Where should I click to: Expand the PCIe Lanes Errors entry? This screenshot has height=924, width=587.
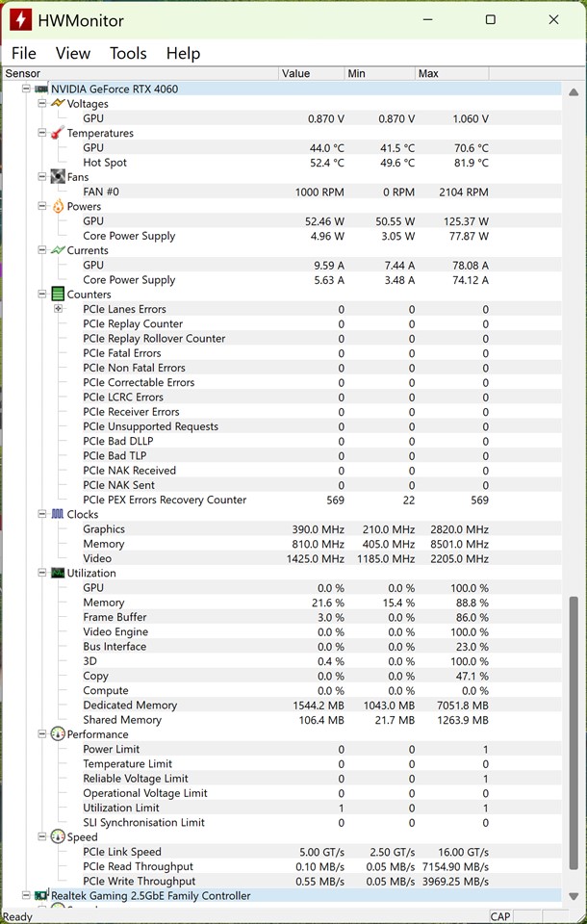pos(58,309)
